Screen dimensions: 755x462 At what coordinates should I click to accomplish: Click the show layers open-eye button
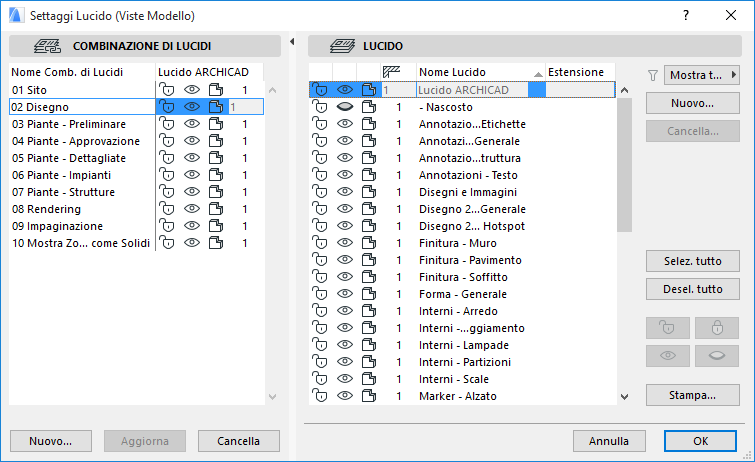click(668, 356)
